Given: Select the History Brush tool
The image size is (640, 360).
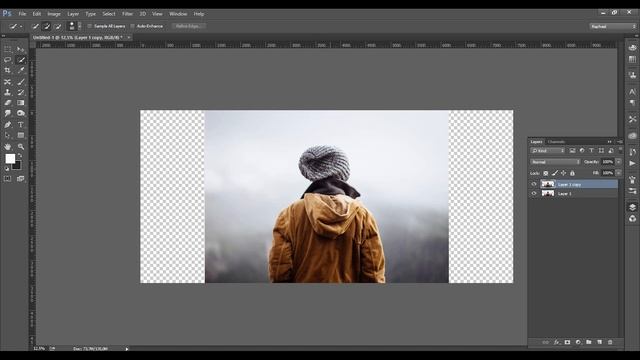Looking at the screenshot, I should point(21,92).
